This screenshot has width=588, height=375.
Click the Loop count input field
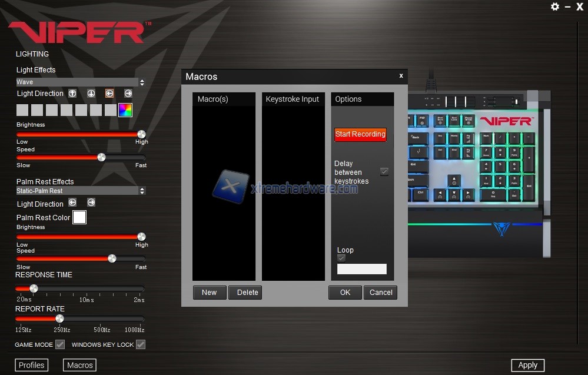point(361,269)
